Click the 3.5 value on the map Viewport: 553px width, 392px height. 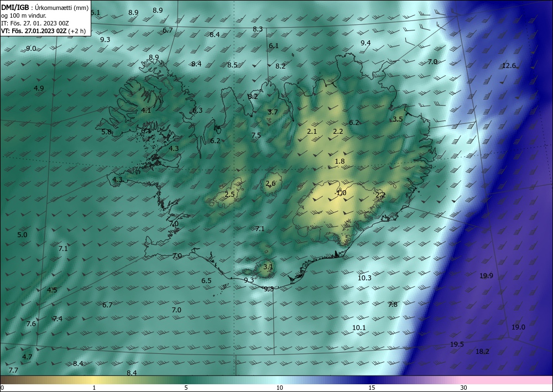coord(398,119)
